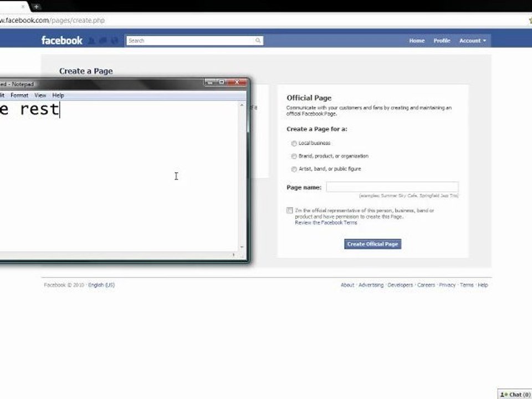Screen dimensions: 532x399
Task: Select Local business radio option
Action: click(x=294, y=144)
